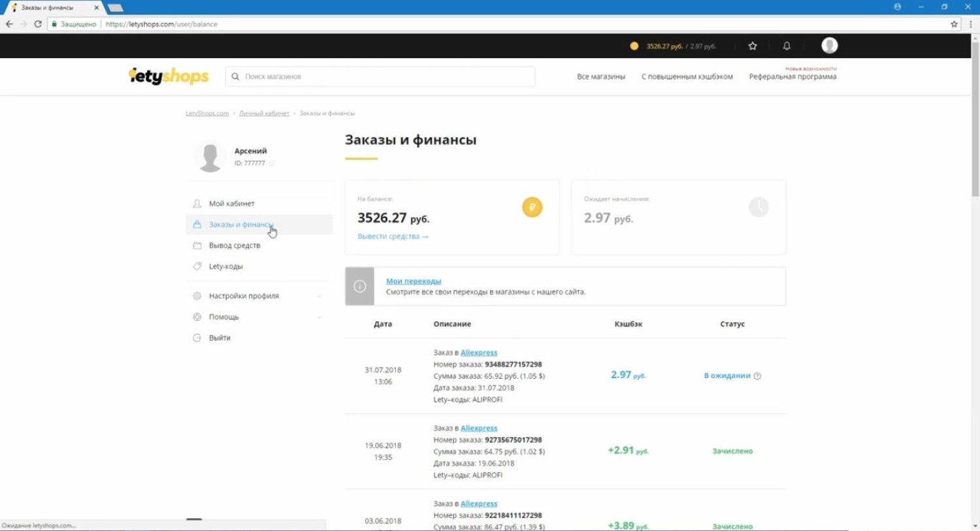Click the yellow ruble coin balance icon

coord(532,207)
